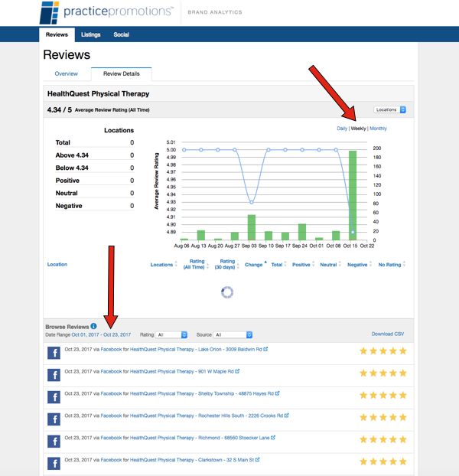Click tall green bar for Oct 15
Screen dimensions: 459x476
point(353,195)
